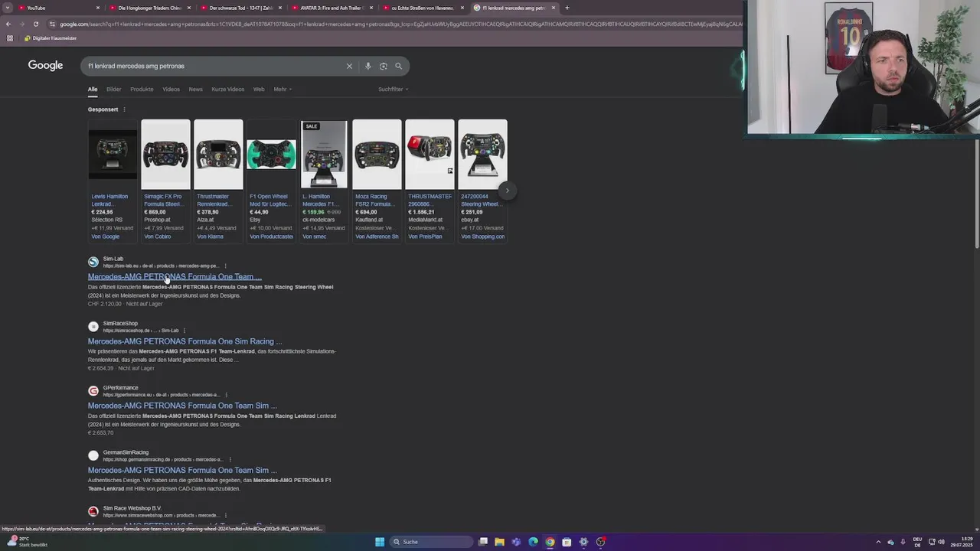The image size is (980, 551).
Task: Open a new browser tab with plus
Action: [567, 8]
